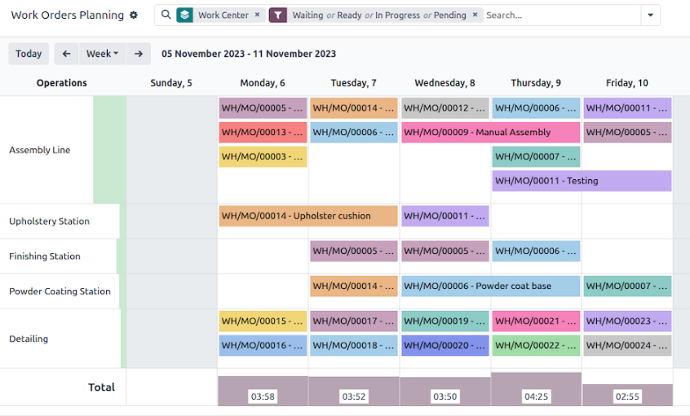Screen dimensions: 690x416
Task: Open the WH/MO/00006 Powder coat base pill
Action: (490, 287)
